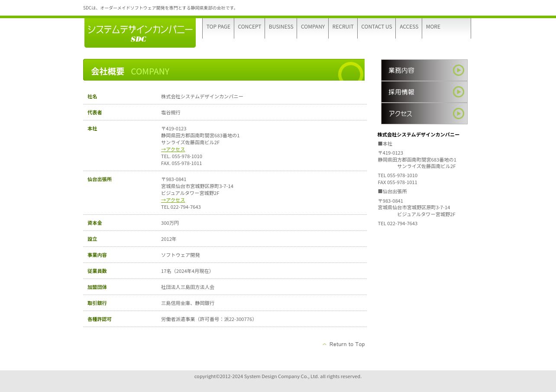Viewport: 556px width, 392px height.
Task: Click 17名（2024年4月現在）
Action: point(187,271)
